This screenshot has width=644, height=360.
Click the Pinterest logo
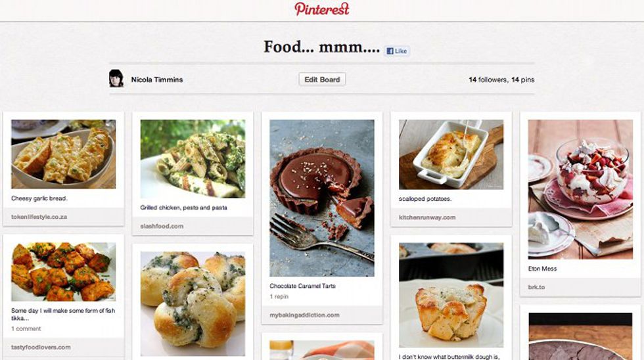(x=321, y=9)
